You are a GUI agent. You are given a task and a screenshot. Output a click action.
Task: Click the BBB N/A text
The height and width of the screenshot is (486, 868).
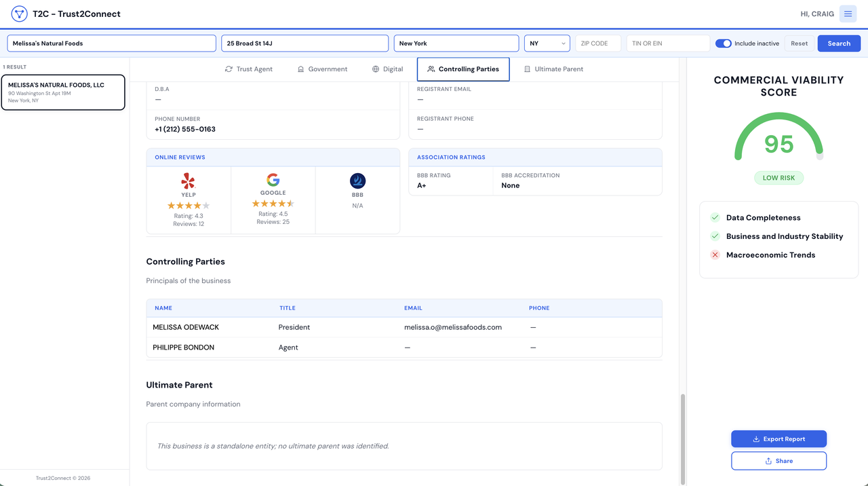point(357,206)
